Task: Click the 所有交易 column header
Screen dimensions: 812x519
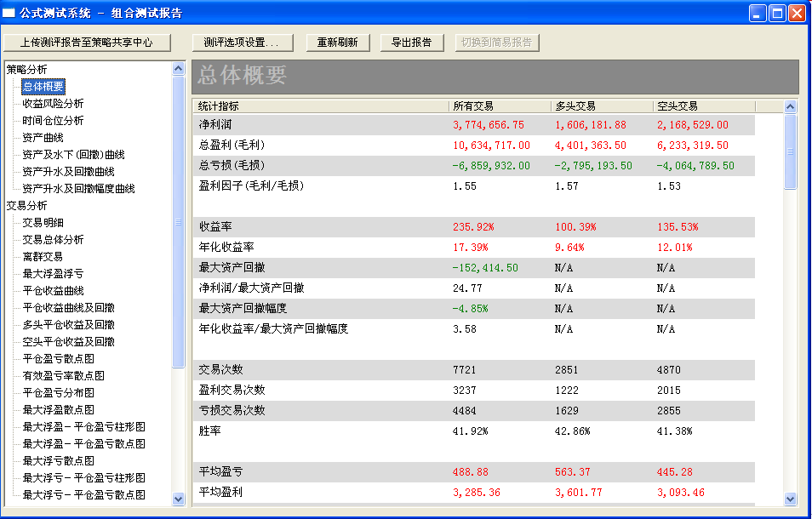Action: click(x=500, y=106)
